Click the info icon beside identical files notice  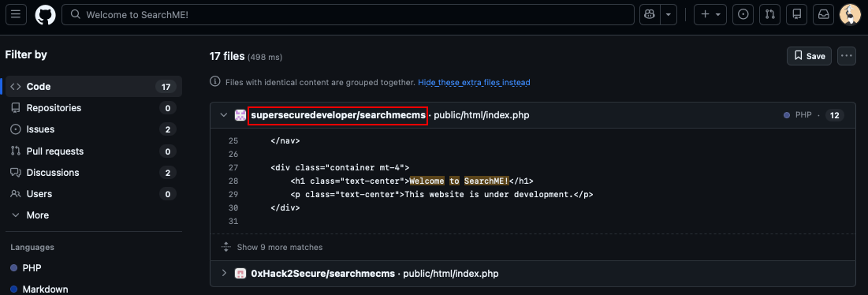[x=215, y=82]
